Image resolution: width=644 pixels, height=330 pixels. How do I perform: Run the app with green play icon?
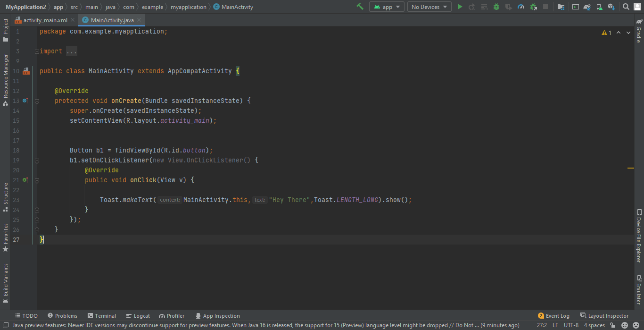click(460, 7)
